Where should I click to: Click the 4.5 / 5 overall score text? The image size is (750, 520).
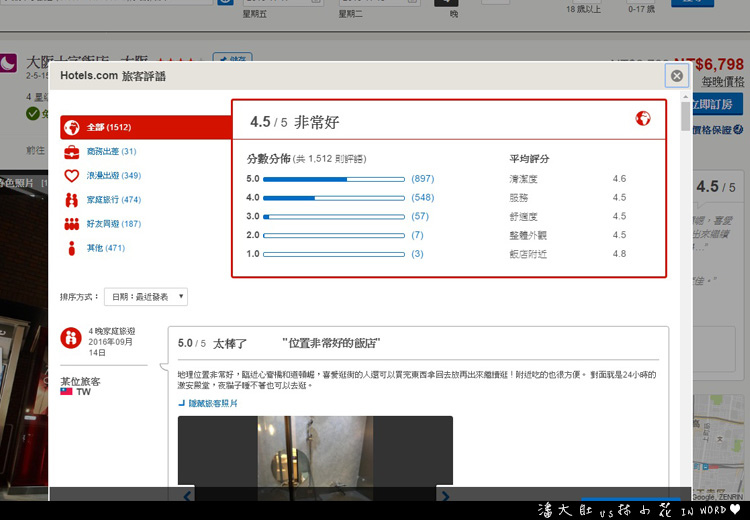click(x=269, y=122)
